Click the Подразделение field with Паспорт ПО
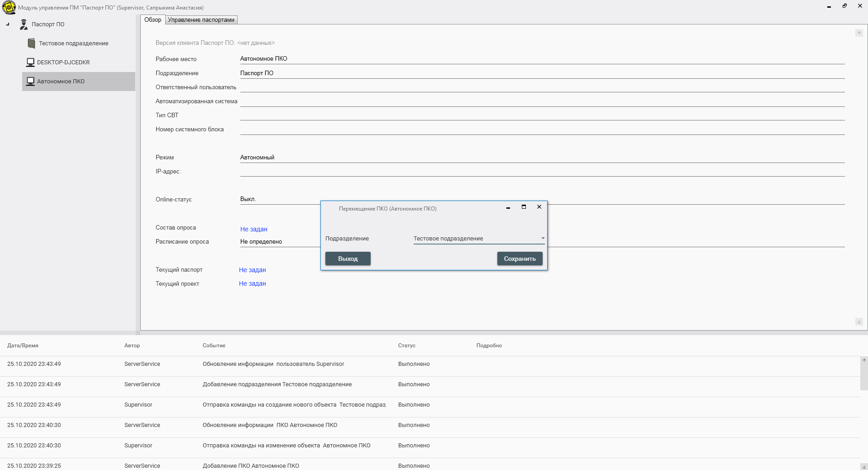Screen dimensions: 868x470 (542, 73)
